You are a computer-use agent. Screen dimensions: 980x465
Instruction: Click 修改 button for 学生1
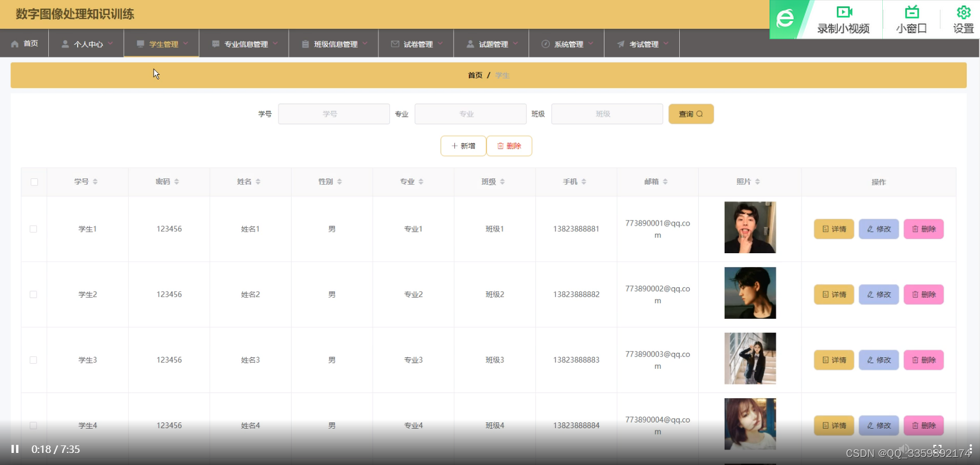coord(879,229)
